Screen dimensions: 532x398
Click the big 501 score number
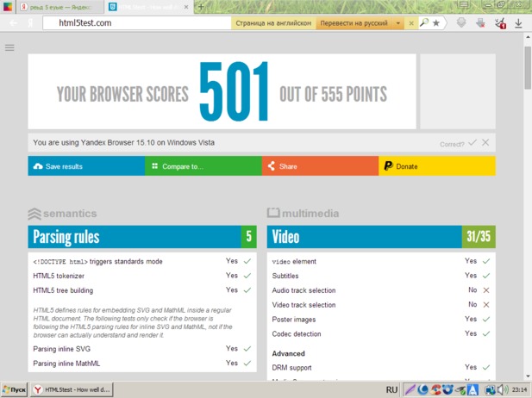click(234, 91)
